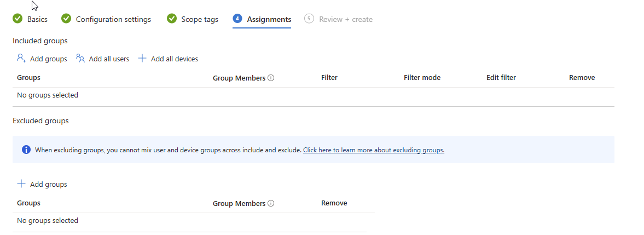Click the Remove header in Excluded groups table
Screen dimensions: 644x235
click(334, 203)
